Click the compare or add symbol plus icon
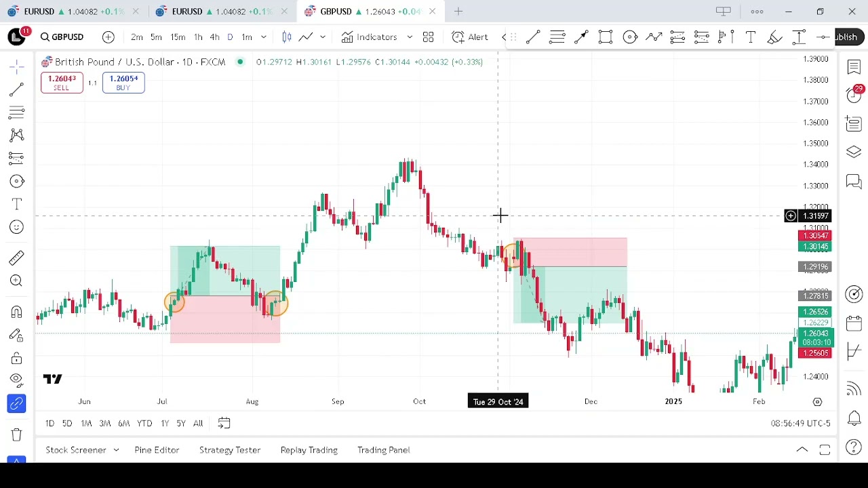 [108, 37]
